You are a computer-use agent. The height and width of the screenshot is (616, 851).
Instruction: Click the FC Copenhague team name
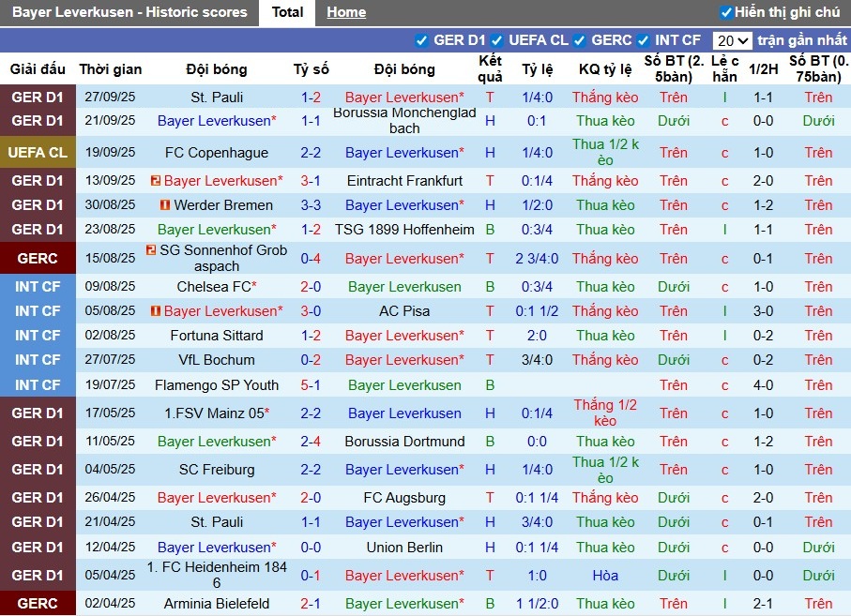coord(217,153)
